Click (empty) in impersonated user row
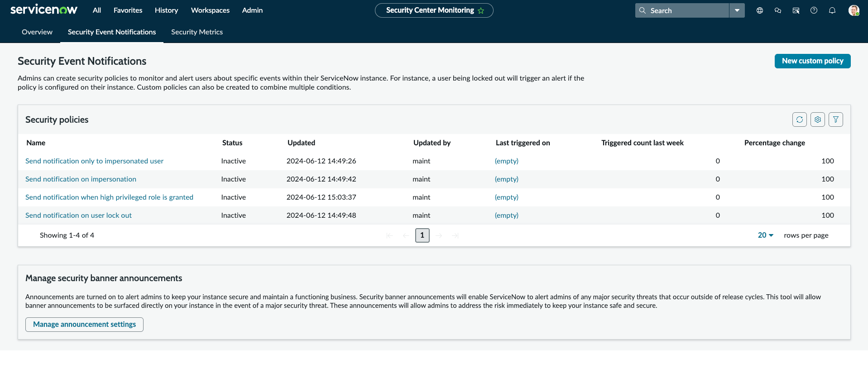 pyautogui.click(x=507, y=161)
